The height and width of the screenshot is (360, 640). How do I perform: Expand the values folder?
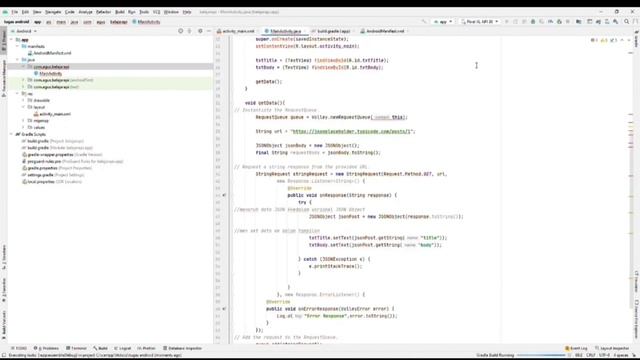click(24, 127)
